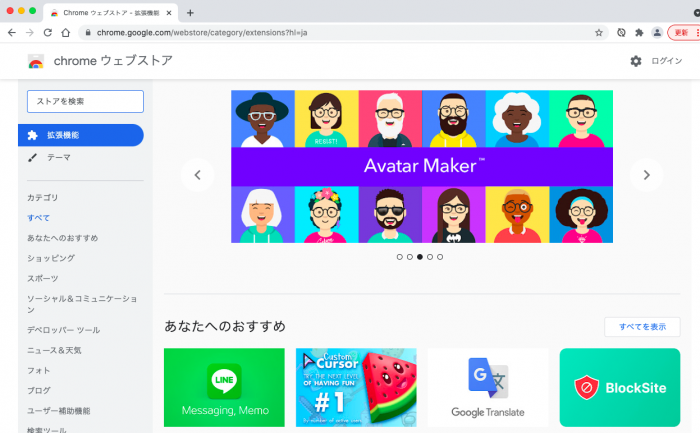Open the LINE extension thumbnail
The width and height of the screenshot is (700, 433).
[224, 387]
